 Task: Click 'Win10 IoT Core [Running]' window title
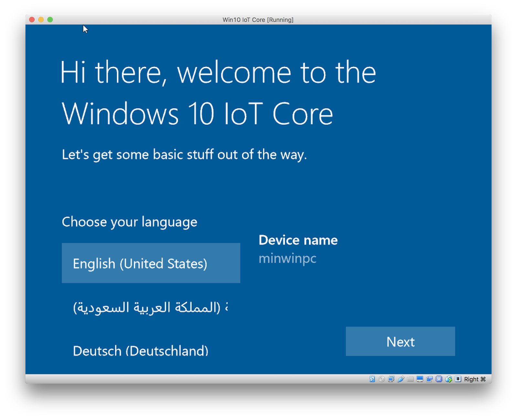pyautogui.click(x=258, y=20)
